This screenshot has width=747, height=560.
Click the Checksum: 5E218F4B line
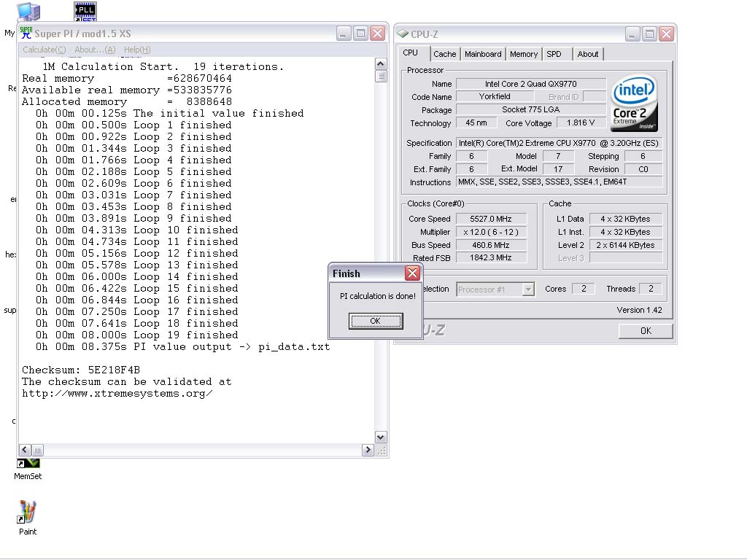click(81, 370)
